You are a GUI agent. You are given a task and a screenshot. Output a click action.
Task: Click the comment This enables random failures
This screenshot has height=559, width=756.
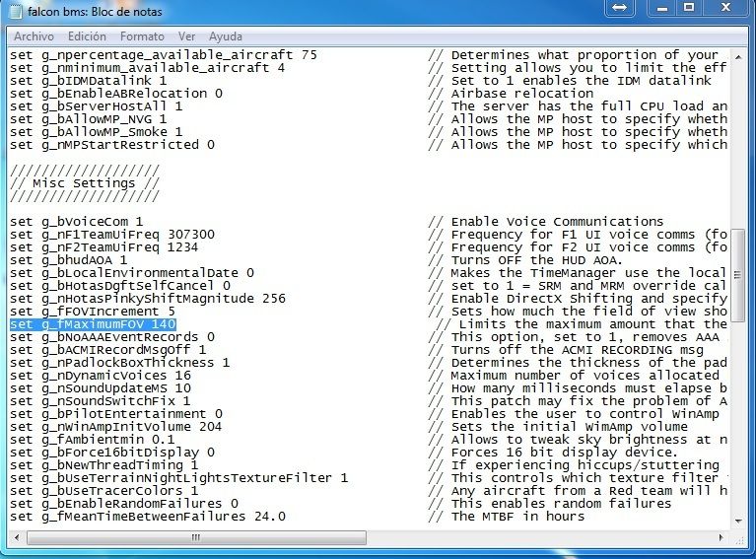click(549, 504)
